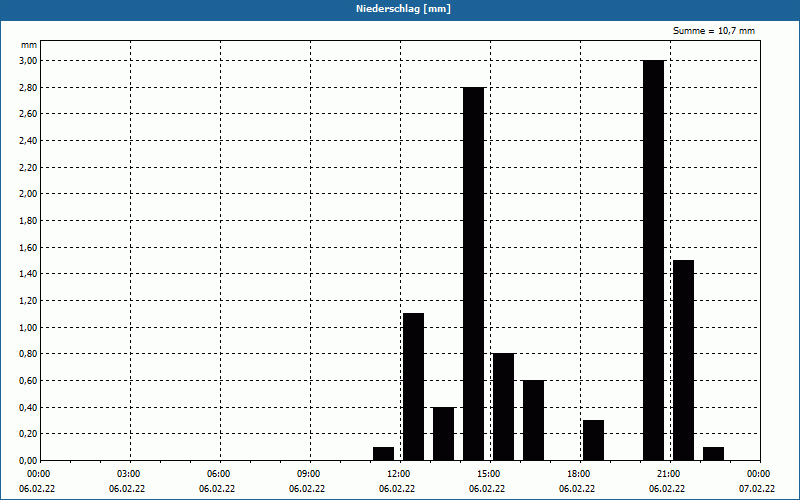Select the 18:00 time axis label

point(580,474)
